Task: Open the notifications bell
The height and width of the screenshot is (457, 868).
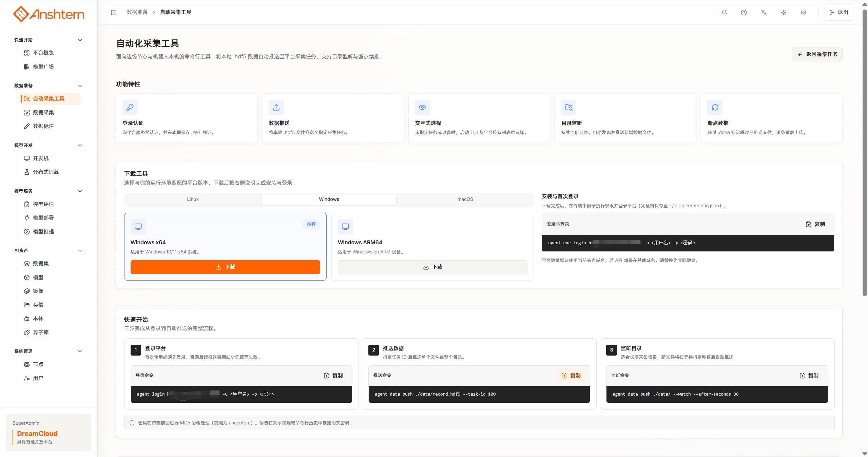Action: (724, 13)
